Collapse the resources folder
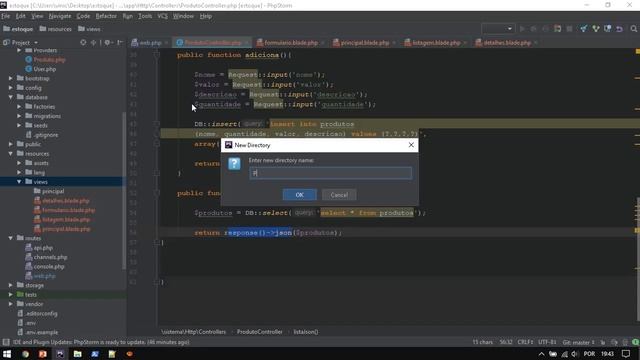The height and width of the screenshot is (360, 640). [11, 153]
